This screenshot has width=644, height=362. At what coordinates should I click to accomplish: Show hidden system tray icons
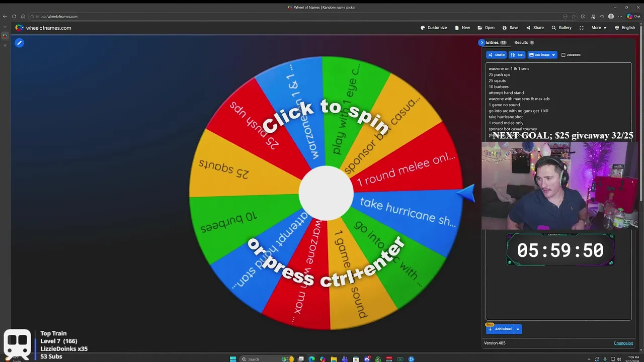[589, 359]
